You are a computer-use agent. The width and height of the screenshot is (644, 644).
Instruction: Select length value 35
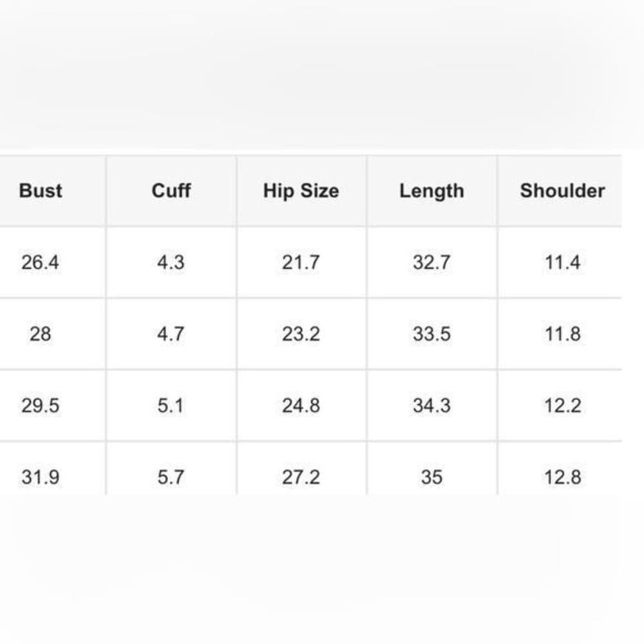[x=431, y=477]
